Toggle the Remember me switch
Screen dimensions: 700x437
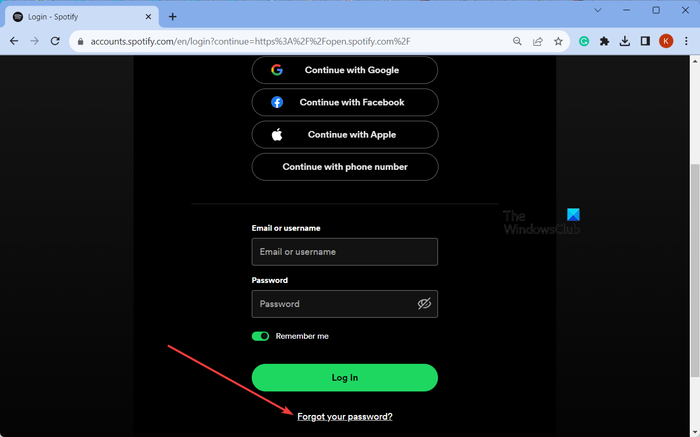coord(260,336)
